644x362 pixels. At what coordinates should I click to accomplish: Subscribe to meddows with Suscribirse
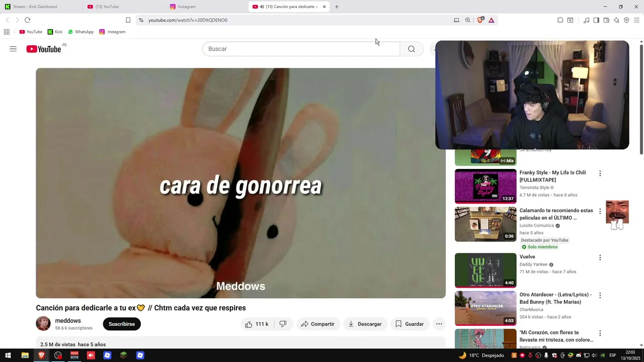[122, 324]
